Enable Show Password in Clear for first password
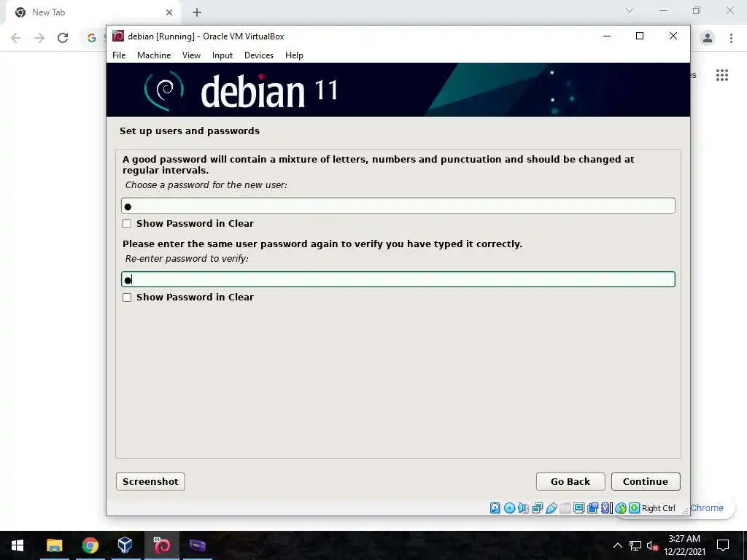Viewport: 747px width, 560px height. click(x=127, y=224)
